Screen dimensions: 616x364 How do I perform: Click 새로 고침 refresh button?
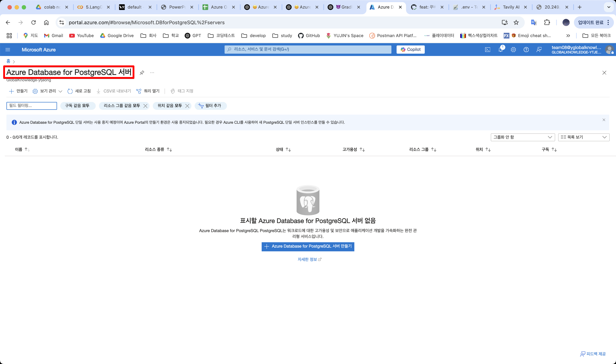(x=79, y=91)
